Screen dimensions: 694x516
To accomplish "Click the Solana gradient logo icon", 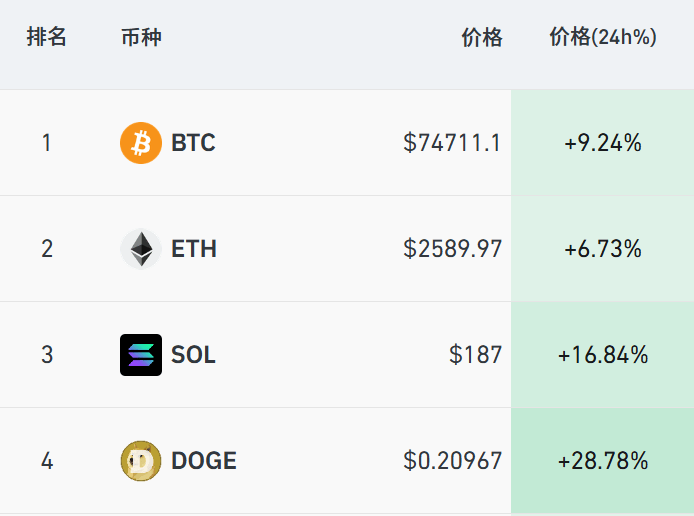I will click(141, 355).
